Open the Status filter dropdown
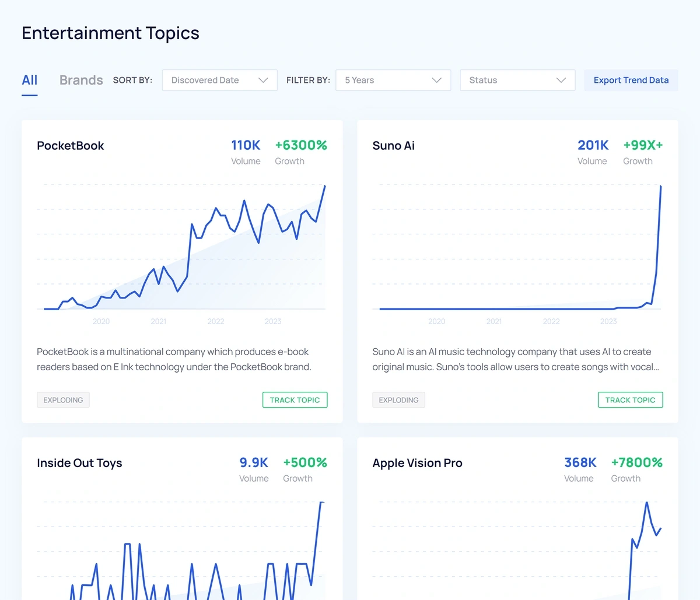Image resolution: width=700 pixels, height=600 pixels. coord(517,80)
